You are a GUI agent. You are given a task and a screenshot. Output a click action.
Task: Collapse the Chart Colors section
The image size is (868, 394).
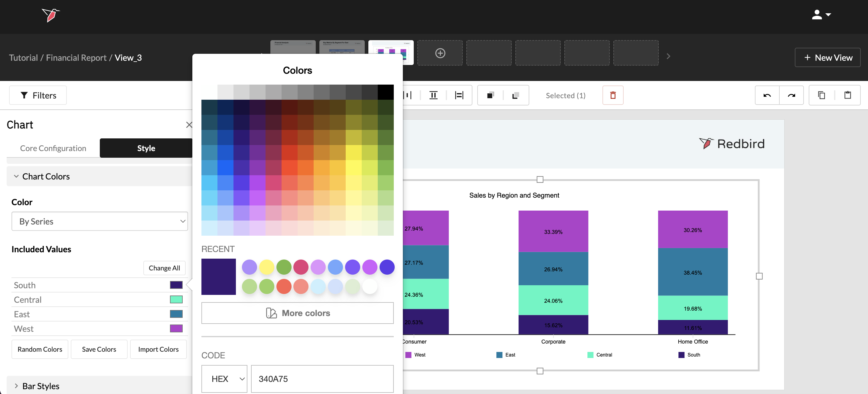click(45, 176)
